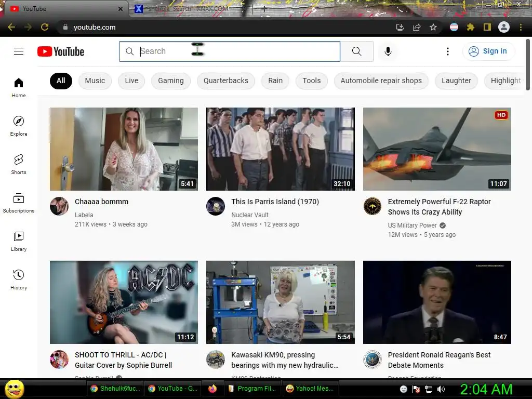The image size is (532, 399).
Task: Select the Gaming filter chip
Action: pyautogui.click(x=170, y=81)
